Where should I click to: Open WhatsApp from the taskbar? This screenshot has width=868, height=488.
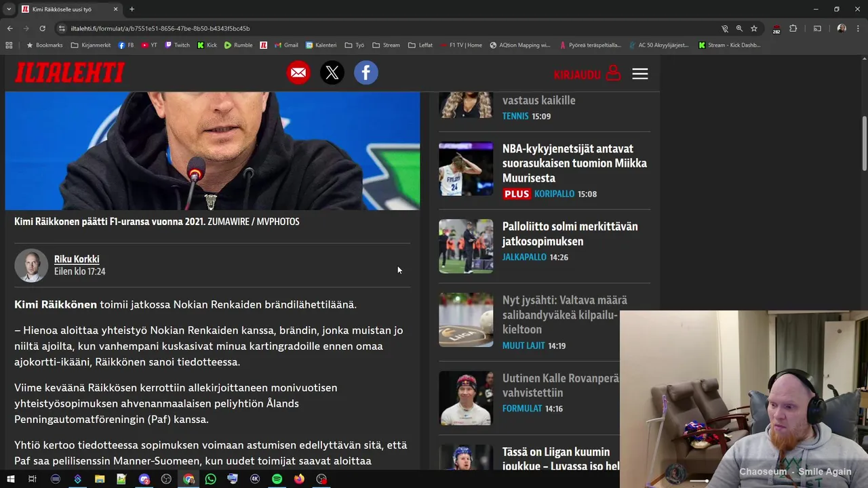click(x=210, y=479)
